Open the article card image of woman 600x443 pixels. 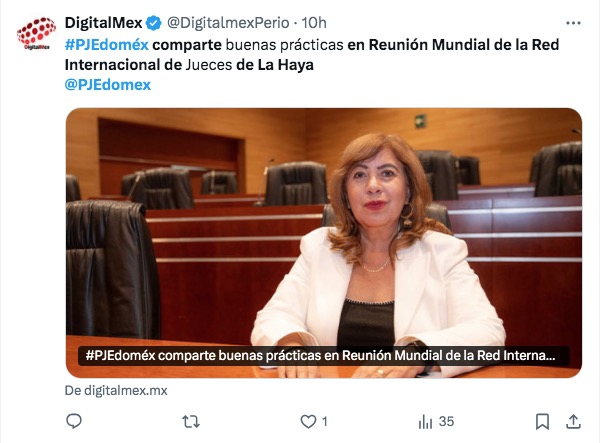pyautogui.click(x=324, y=243)
